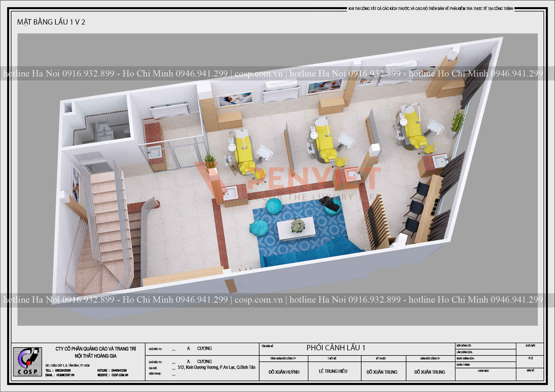Select director name ĐỖ XUÂN HUỲNH
Screen dimensions: 555x392
[x=284, y=372]
